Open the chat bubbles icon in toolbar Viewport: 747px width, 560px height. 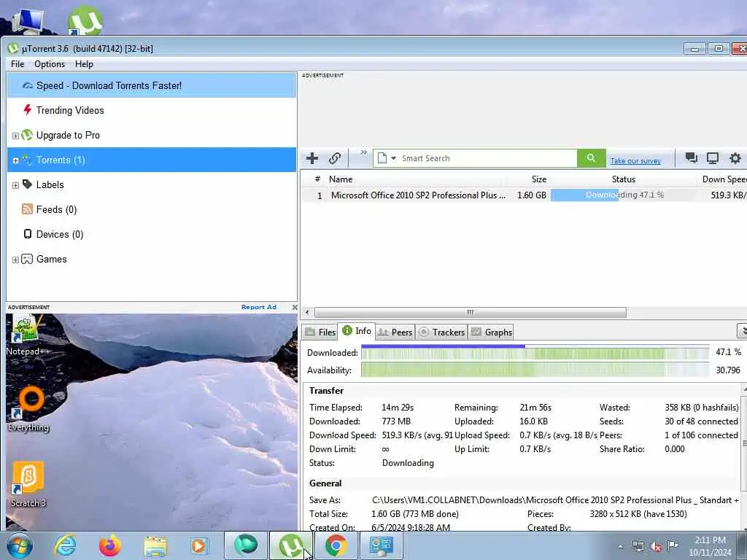tap(691, 158)
